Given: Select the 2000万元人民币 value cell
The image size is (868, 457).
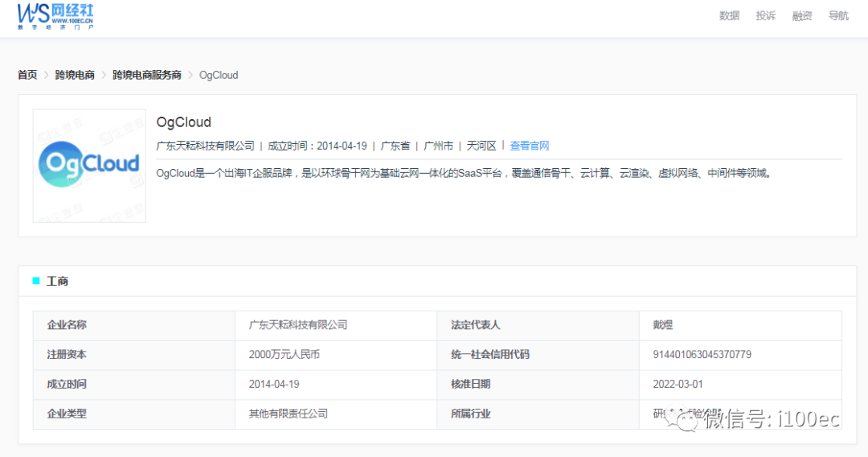Looking at the screenshot, I should (336, 355).
